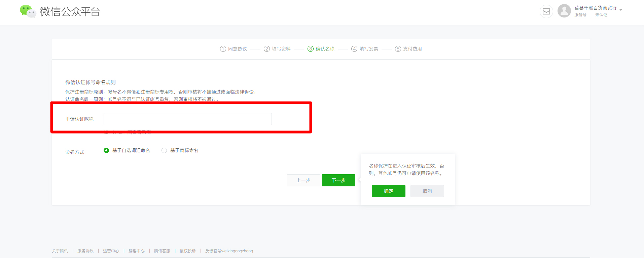Viewport: 644px width, 258px height.
Task: Click account name 昌县千熙百货商贸行
Action: coord(596,8)
